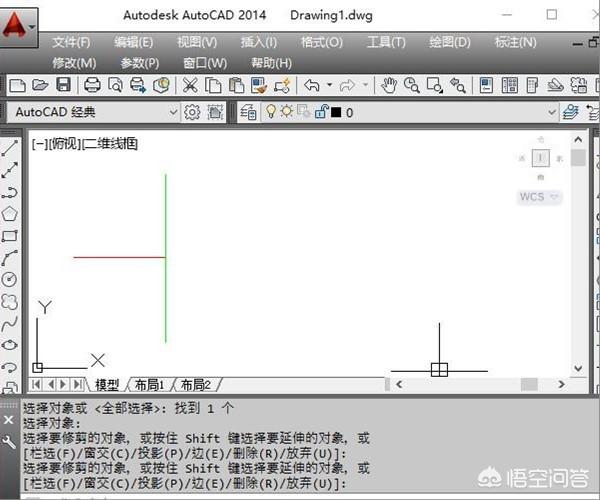The height and width of the screenshot is (500, 600).
Task: Switch to the 布局2 layout tab
Action: (196, 385)
